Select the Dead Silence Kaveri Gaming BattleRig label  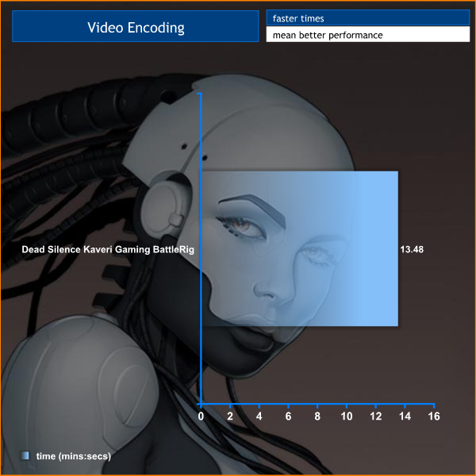108,249
